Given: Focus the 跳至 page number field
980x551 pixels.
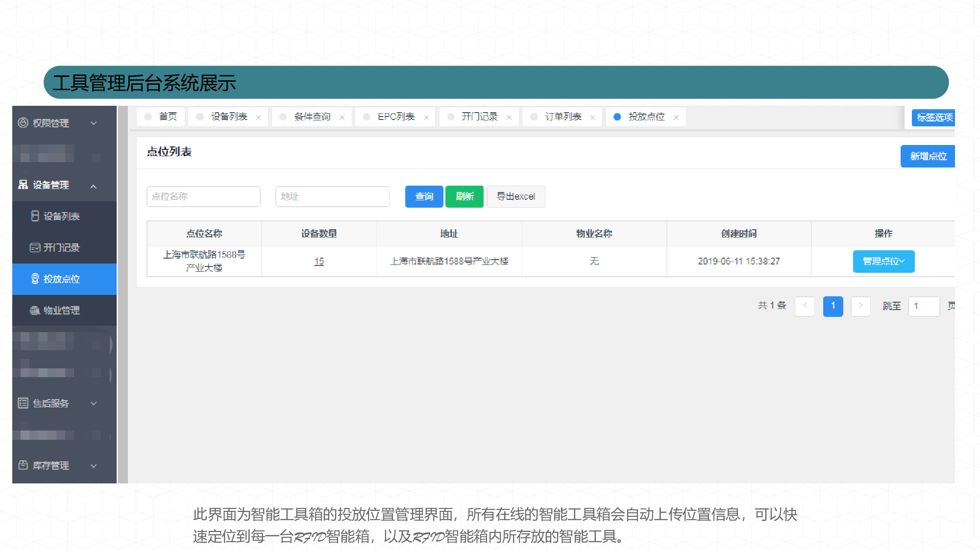Looking at the screenshot, I should [924, 306].
